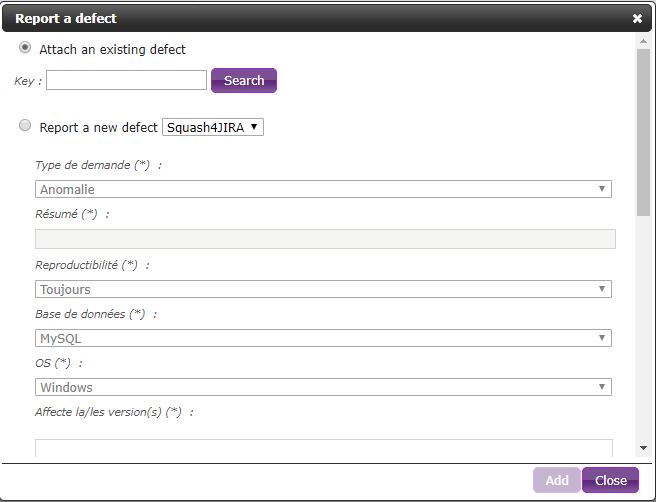This screenshot has width=656, height=502.
Task: Open the Squash4JIRA project dropdown
Action: 212,127
